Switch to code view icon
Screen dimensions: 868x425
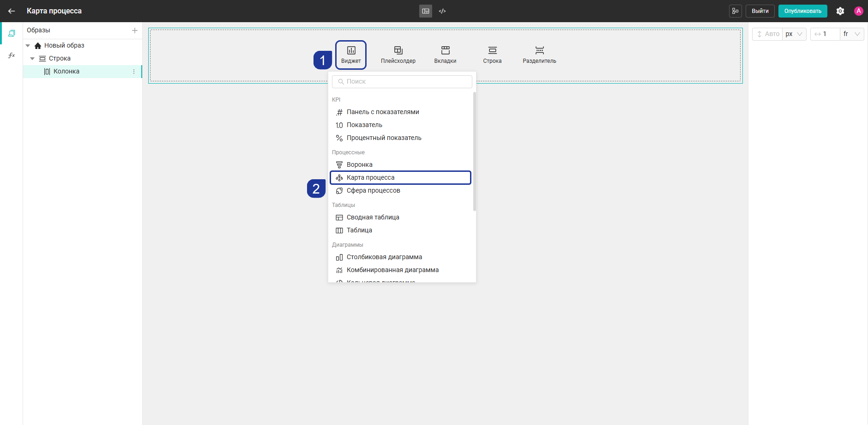[x=442, y=11]
